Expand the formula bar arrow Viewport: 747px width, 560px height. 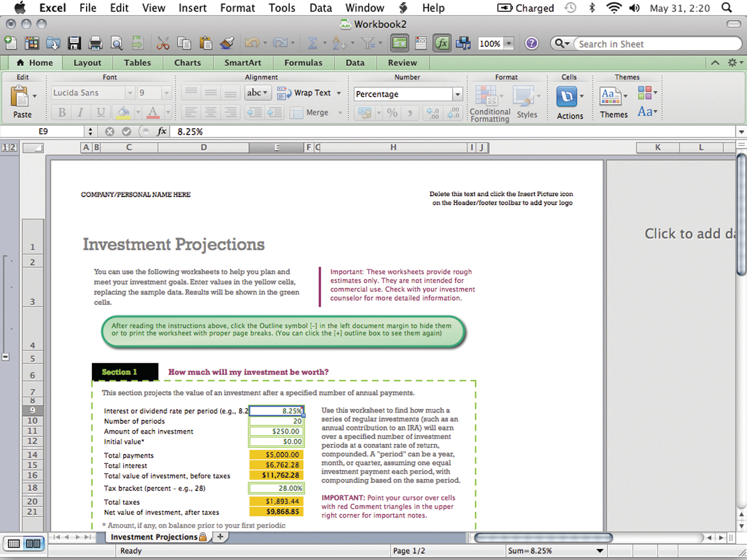pos(741,132)
